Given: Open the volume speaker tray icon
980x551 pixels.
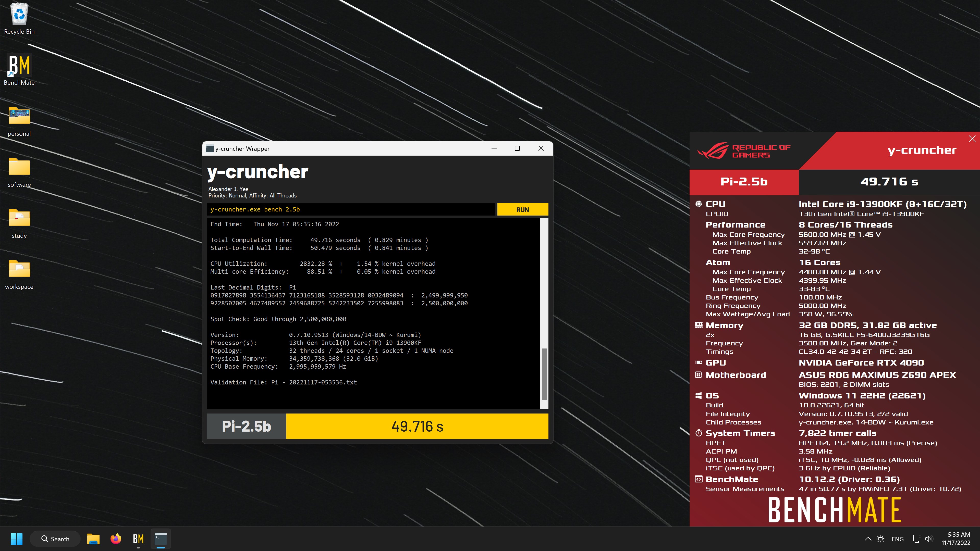Looking at the screenshot, I should tap(929, 539).
